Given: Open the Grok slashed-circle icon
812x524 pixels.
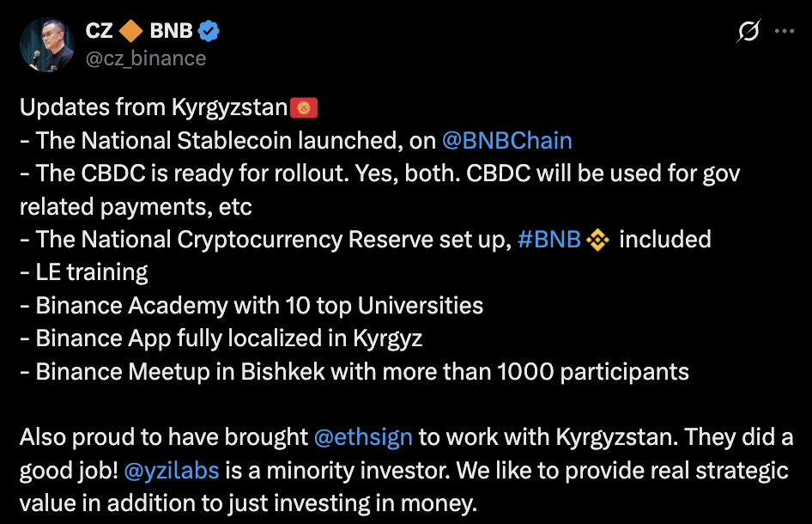Looking at the screenshot, I should [x=748, y=32].
